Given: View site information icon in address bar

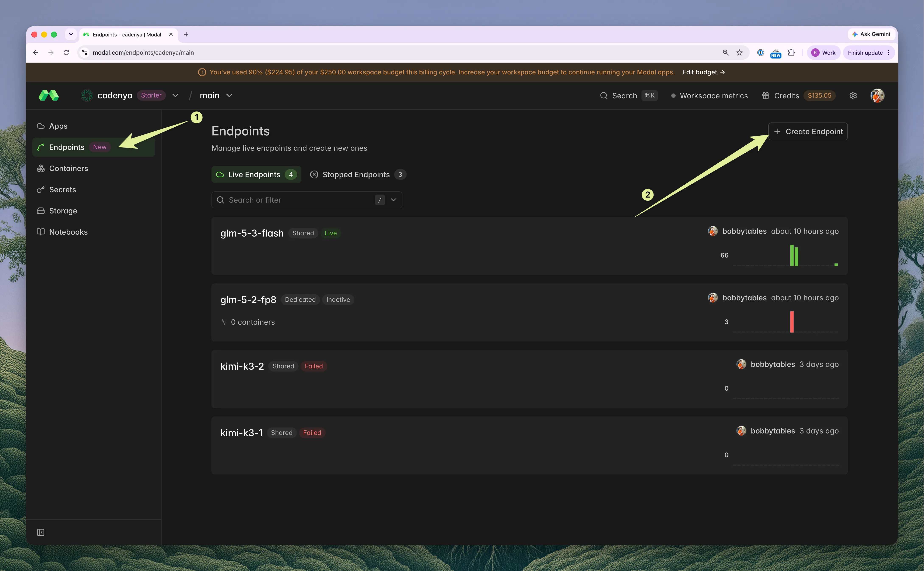Looking at the screenshot, I should 85,53.
